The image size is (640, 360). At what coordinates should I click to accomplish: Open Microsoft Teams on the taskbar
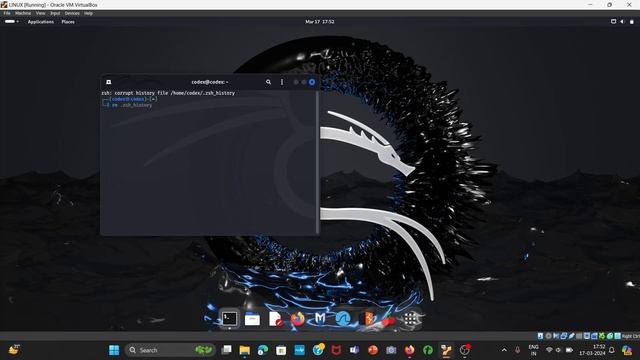354,350
